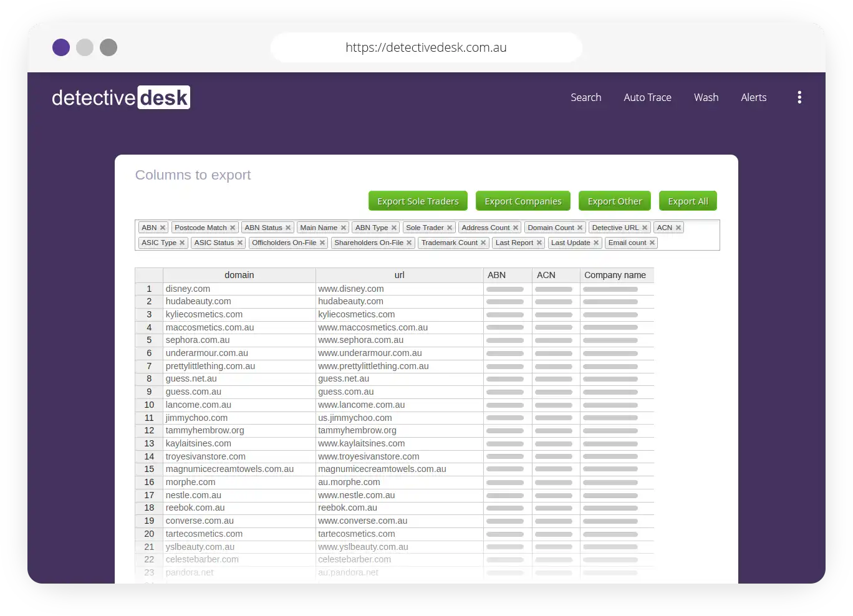Screen dimensions: 853x616
Task: Remove the Detective URL tag
Action: [645, 228]
